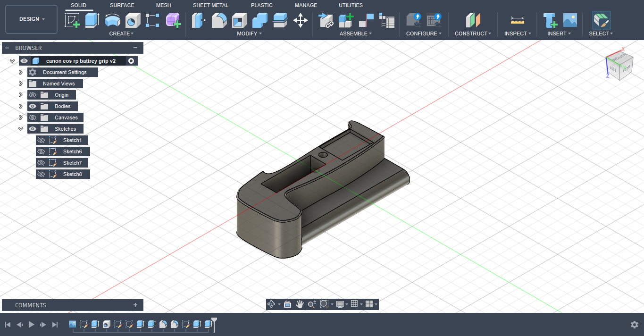Select the Revolve tool
This screenshot has height=336, width=644.
[112, 20]
